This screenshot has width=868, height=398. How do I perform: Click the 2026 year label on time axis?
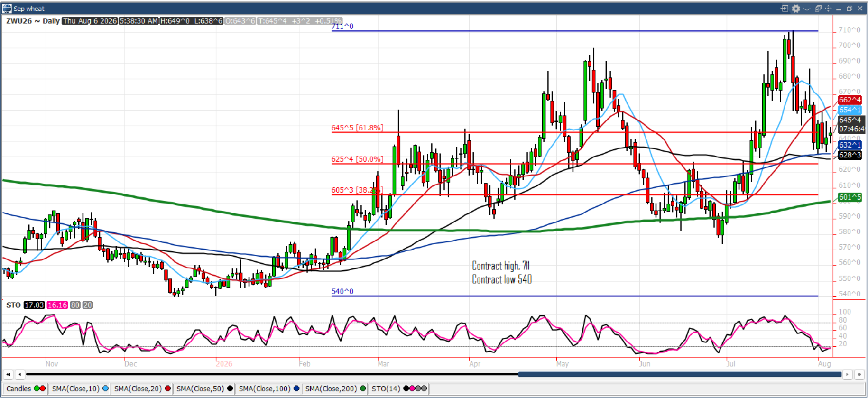(x=224, y=364)
